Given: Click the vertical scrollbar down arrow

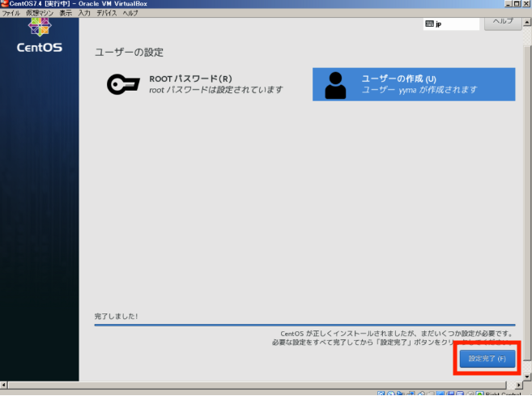Looking at the screenshot, I should pyautogui.click(x=526, y=377).
